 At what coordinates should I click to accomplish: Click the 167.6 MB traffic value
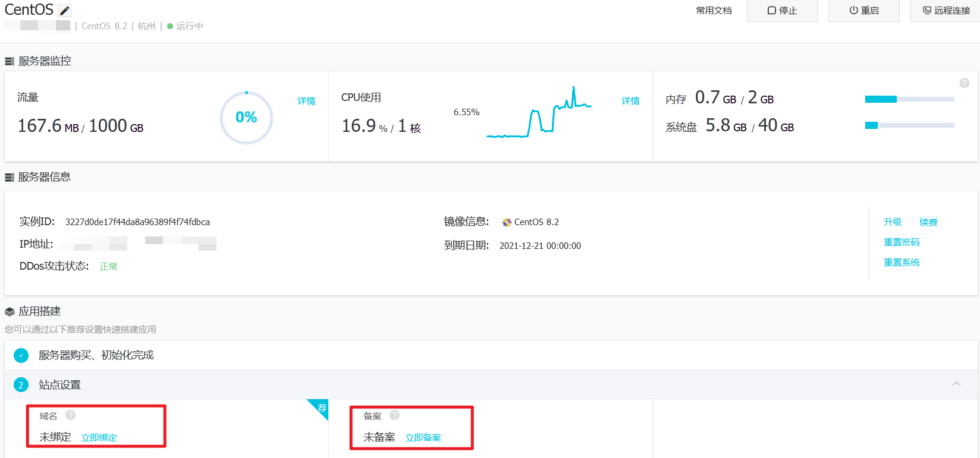point(48,126)
